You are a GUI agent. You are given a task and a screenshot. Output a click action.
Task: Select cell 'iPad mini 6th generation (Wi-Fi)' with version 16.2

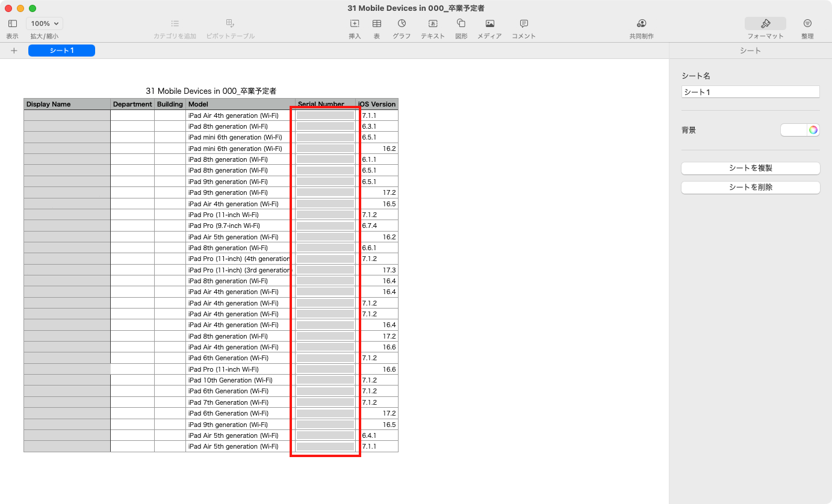[240, 149]
